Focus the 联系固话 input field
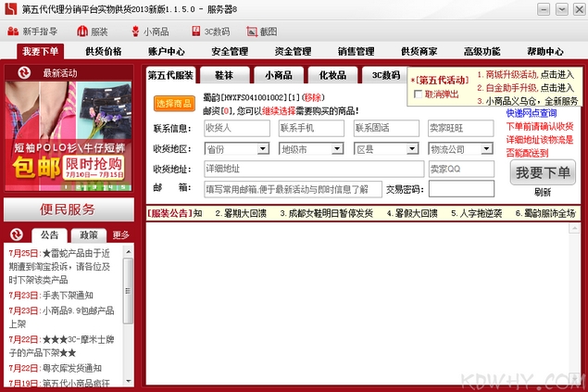 (386, 128)
